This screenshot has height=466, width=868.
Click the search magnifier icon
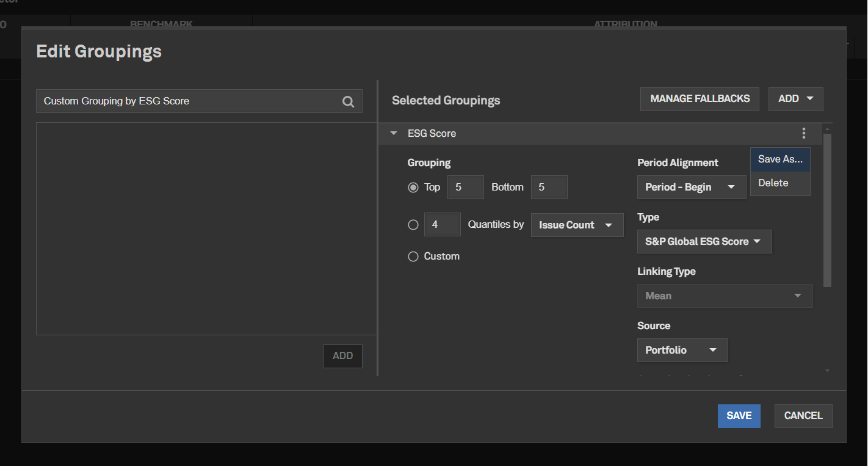(x=348, y=102)
